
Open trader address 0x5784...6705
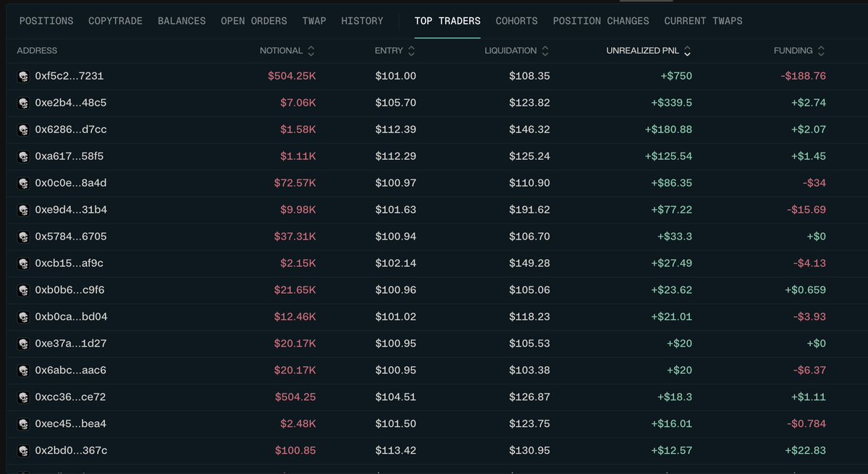pos(71,236)
